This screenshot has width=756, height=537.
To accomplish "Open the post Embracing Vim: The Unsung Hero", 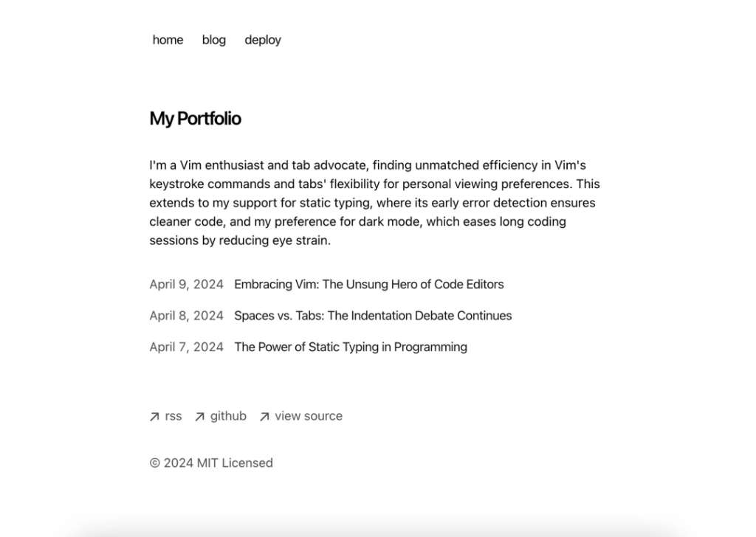I will pos(368,284).
